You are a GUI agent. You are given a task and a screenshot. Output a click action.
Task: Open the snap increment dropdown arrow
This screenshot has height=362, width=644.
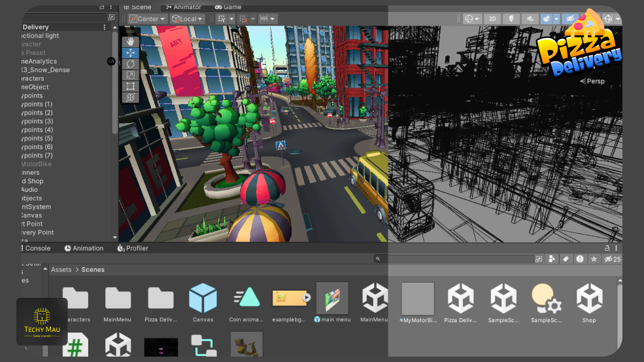(252, 18)
